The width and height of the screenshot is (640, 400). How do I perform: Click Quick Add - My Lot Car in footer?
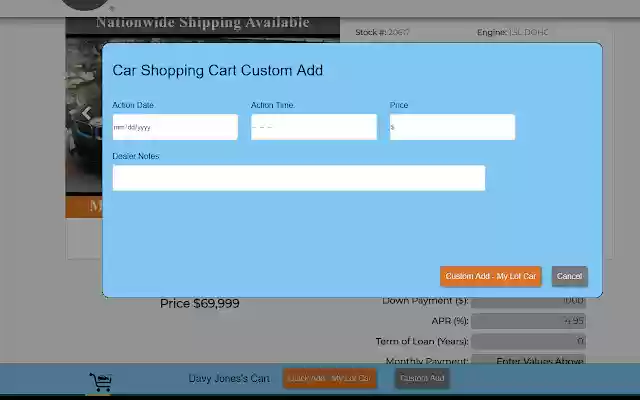[x=329, y=378]
